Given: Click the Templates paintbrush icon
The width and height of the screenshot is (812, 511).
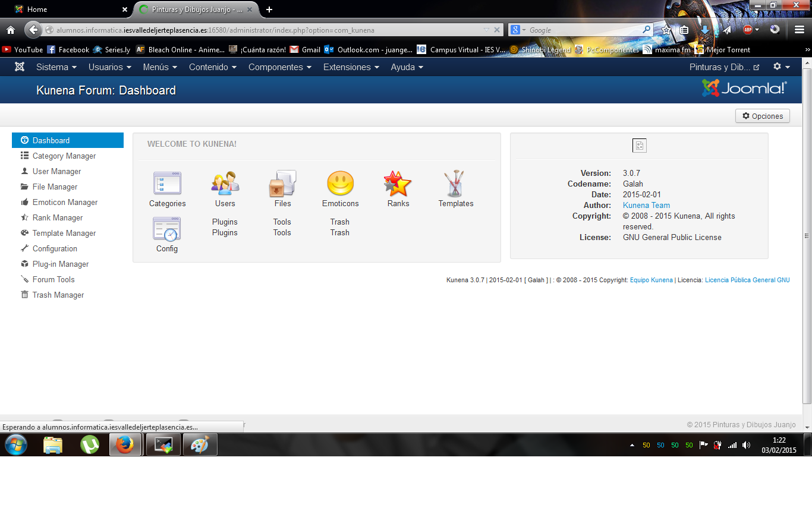Looking at the screenshot, I should 455,184.
